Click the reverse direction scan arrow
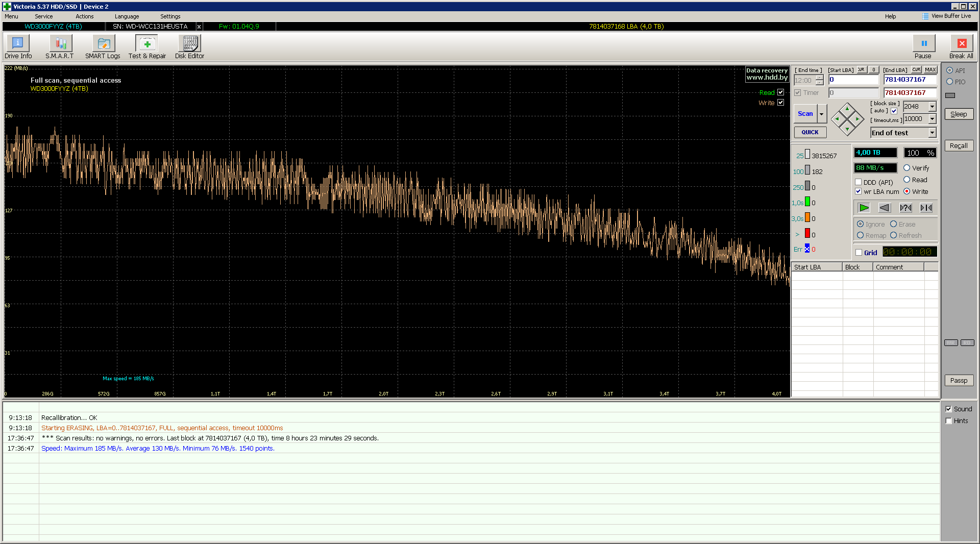The width and height of the screenshot is (980, 544). pyautogui.click(x=885, y=208)
